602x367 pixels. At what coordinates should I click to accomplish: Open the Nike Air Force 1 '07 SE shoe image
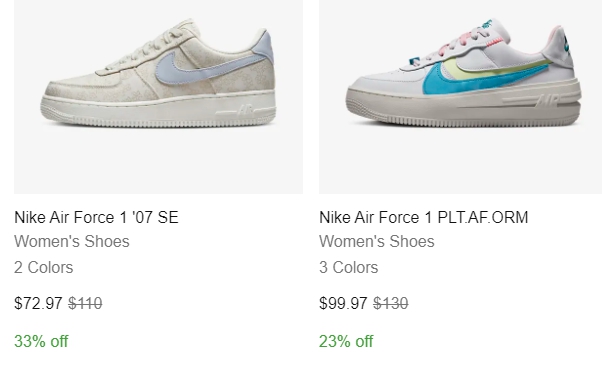tap(158, 97)
